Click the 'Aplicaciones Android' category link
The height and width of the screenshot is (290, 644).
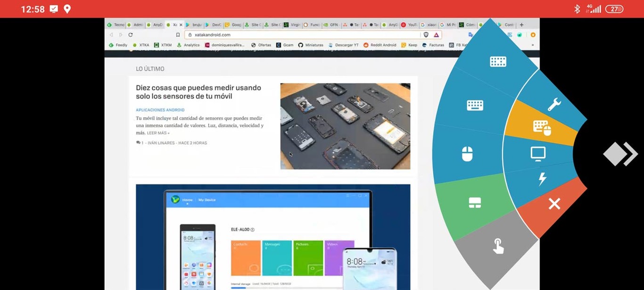[x=160, y=110]
